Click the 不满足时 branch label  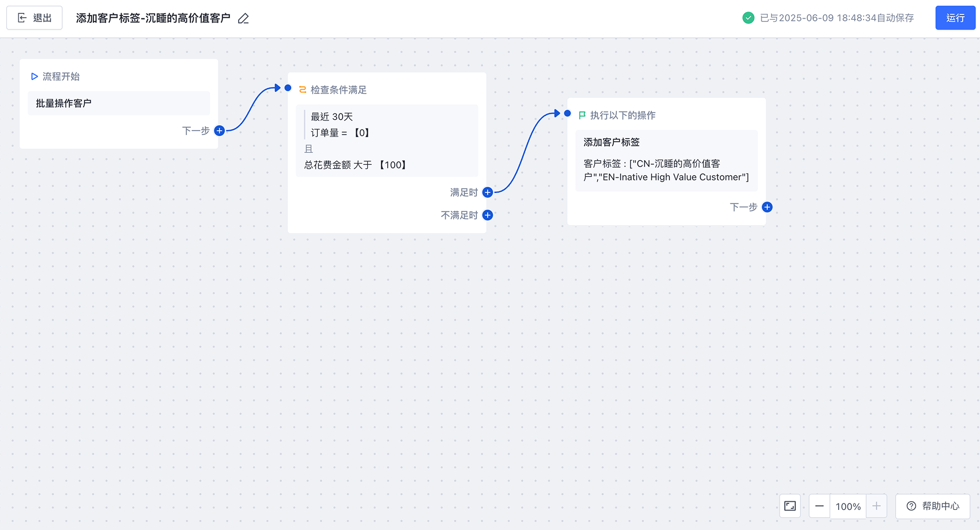pyautogui.click(x=459, y=215)
